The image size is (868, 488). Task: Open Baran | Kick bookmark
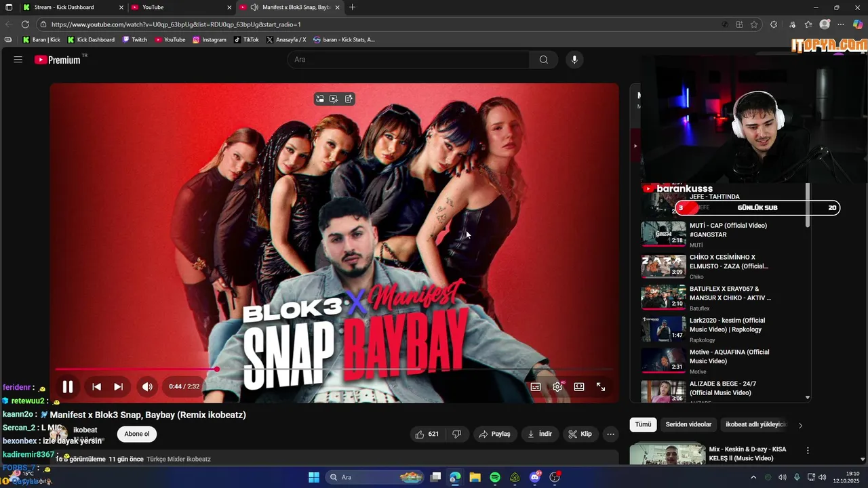(41, 40)
